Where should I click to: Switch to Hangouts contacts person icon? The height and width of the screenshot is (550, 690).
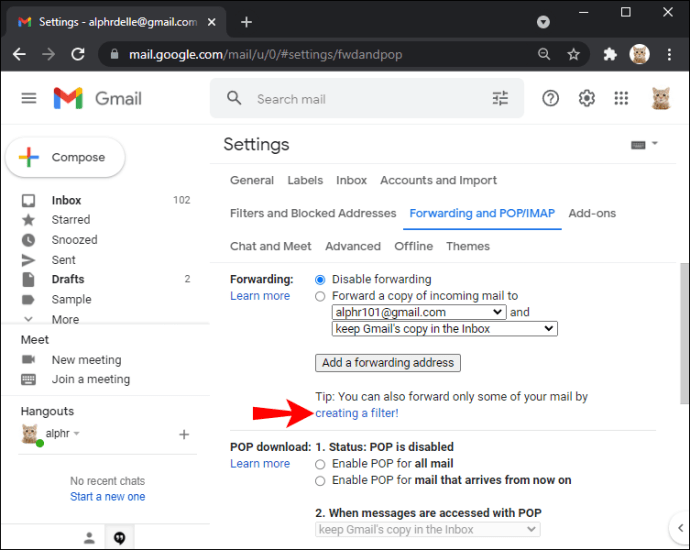pos(89,537)
